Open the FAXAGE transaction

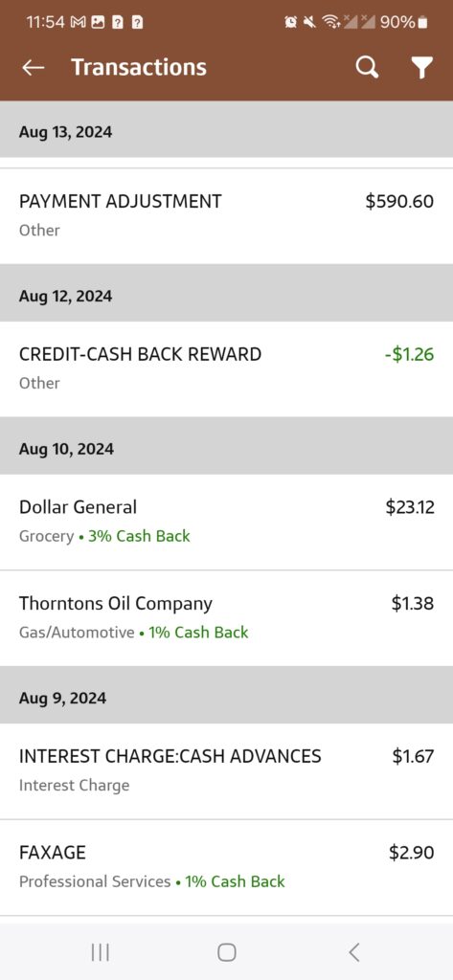[226, 867]
